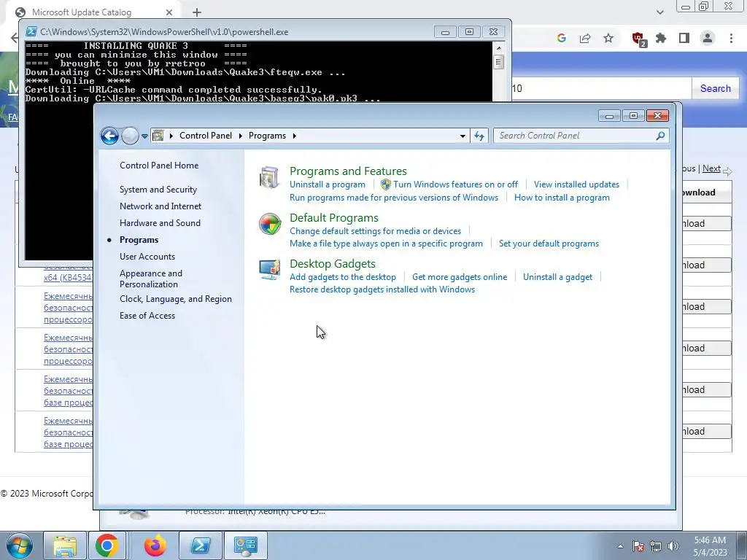This screenshot has width=747, height=560.
Task: Click the Control Panel address bar icon
Action: coord(158,136)
